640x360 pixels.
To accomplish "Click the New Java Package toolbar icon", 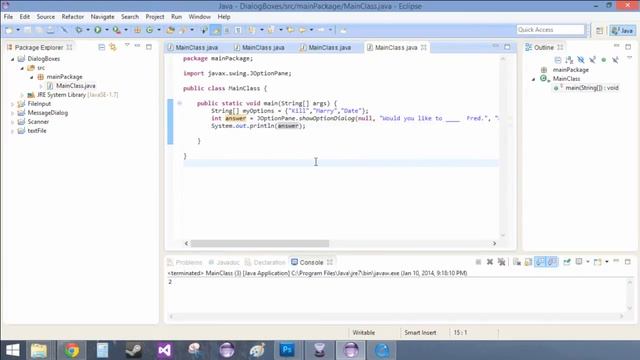I will tap(138, 30).
